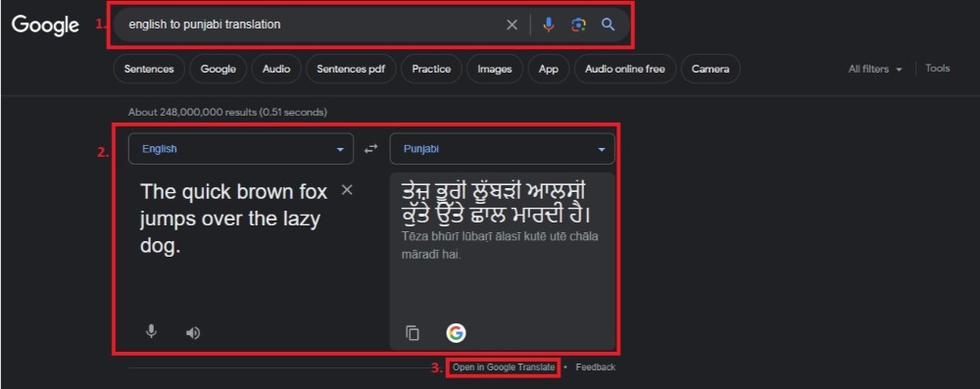Expand the All filters dropdown
The width and height of the screenshot is (980, 389).
pos(875,70)
